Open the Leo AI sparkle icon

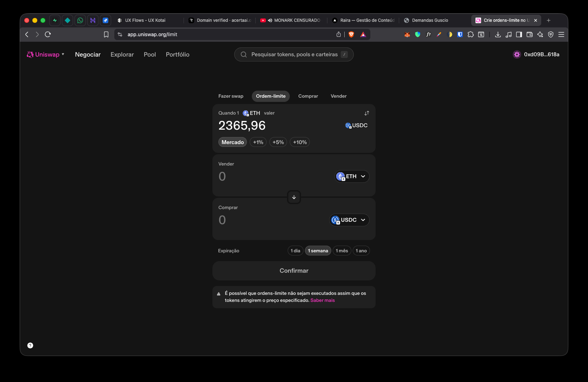pos(540,34)
